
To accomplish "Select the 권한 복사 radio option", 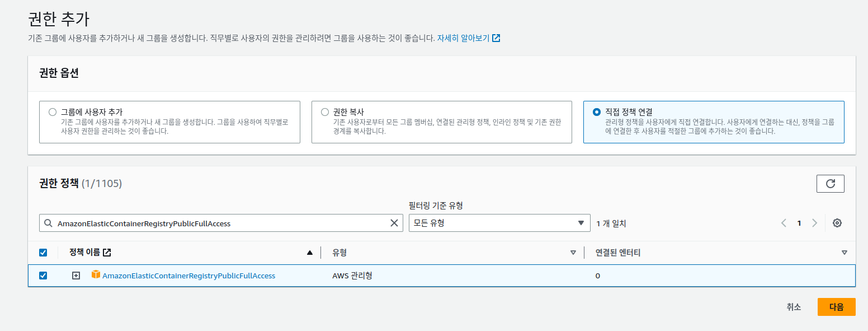I will coord(325,112).
